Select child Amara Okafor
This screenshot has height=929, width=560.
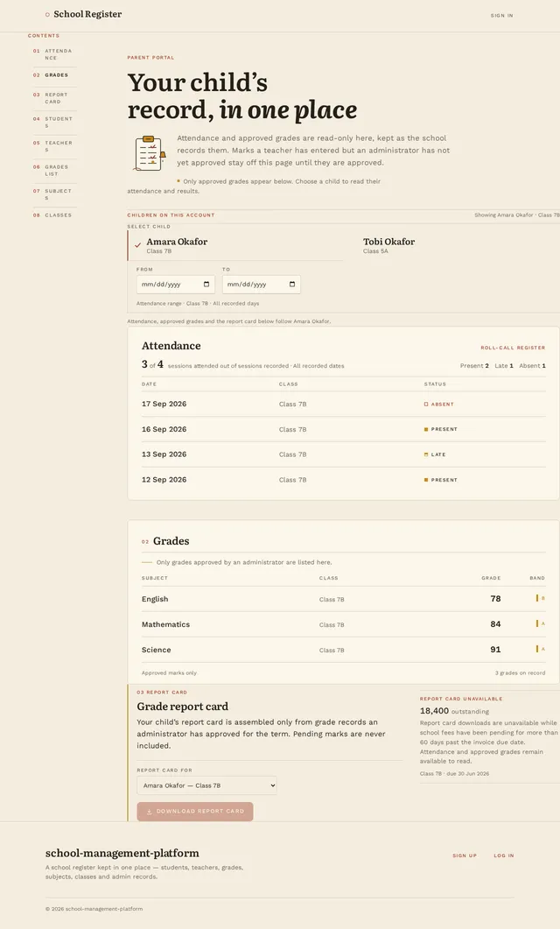[235, 245]
